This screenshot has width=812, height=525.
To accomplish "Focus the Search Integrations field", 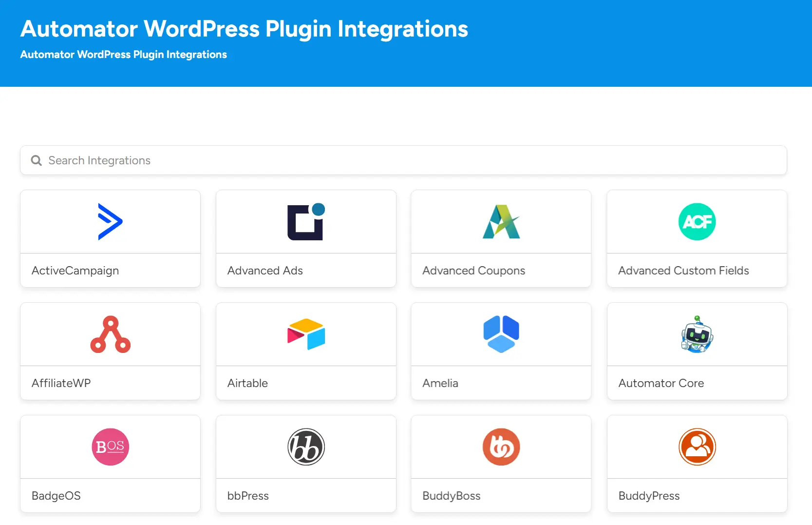I will coord(403,160).
